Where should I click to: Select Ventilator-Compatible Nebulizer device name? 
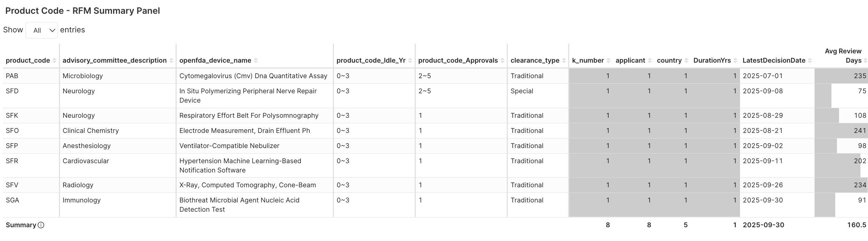click(229, 146)
